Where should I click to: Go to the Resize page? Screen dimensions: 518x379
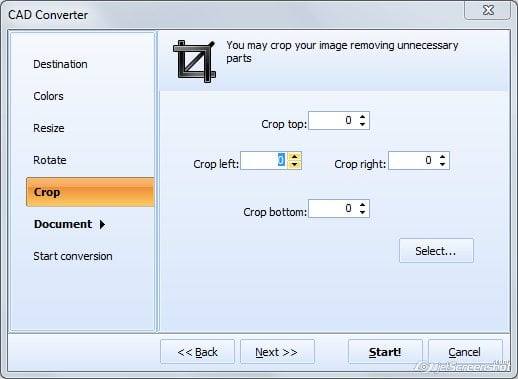tap(49, 128)
